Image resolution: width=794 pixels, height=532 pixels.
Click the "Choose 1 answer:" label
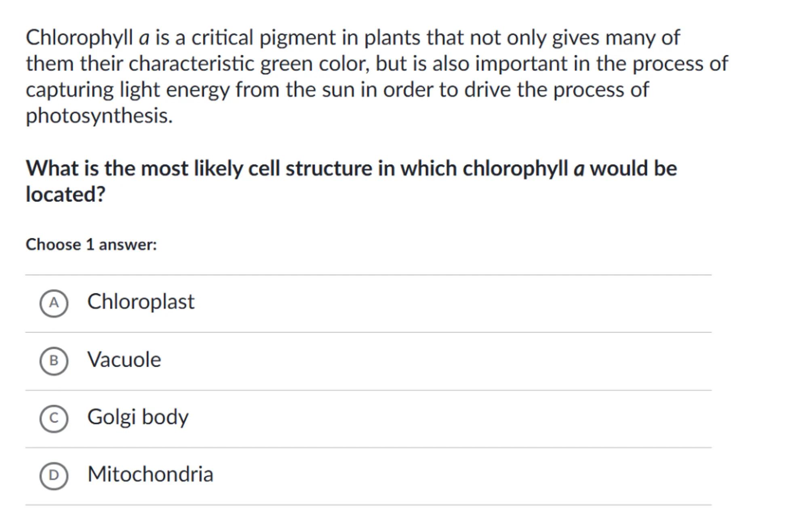click(91, 245)
